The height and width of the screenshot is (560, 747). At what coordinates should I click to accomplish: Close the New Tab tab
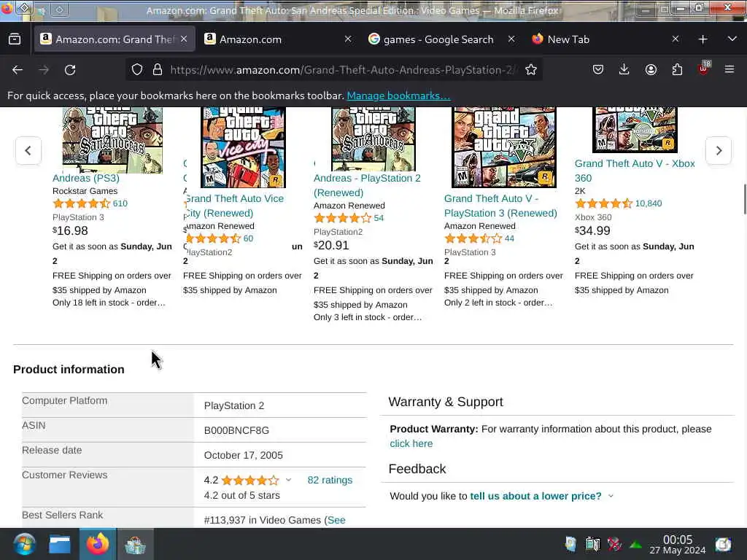click(x=675, y=39)
